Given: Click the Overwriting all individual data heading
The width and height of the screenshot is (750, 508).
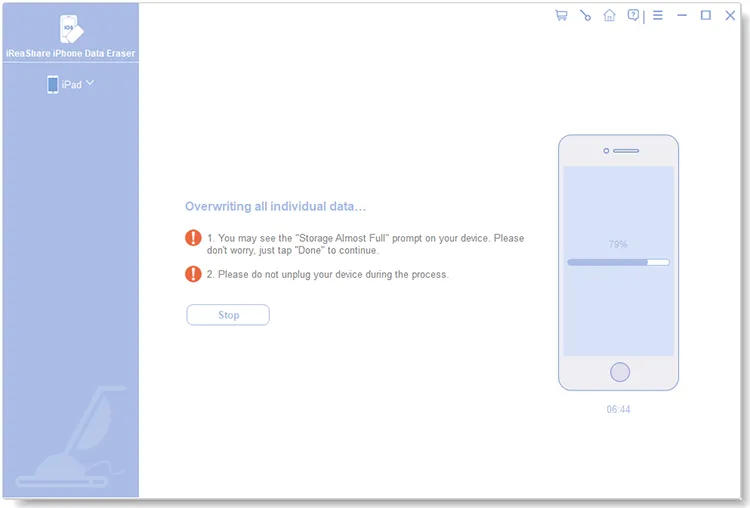Looking at the screenshot, I should click(x=276, y=206).
